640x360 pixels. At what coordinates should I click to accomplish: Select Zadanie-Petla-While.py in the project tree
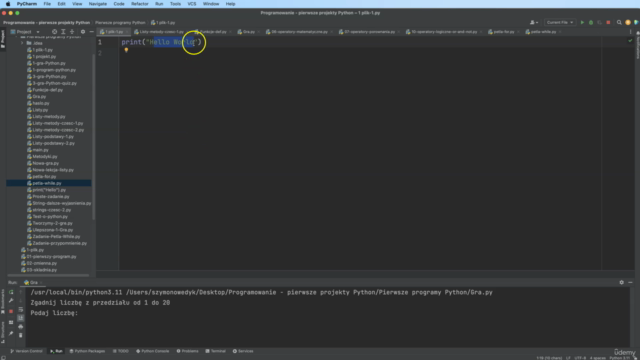[56, 236]
